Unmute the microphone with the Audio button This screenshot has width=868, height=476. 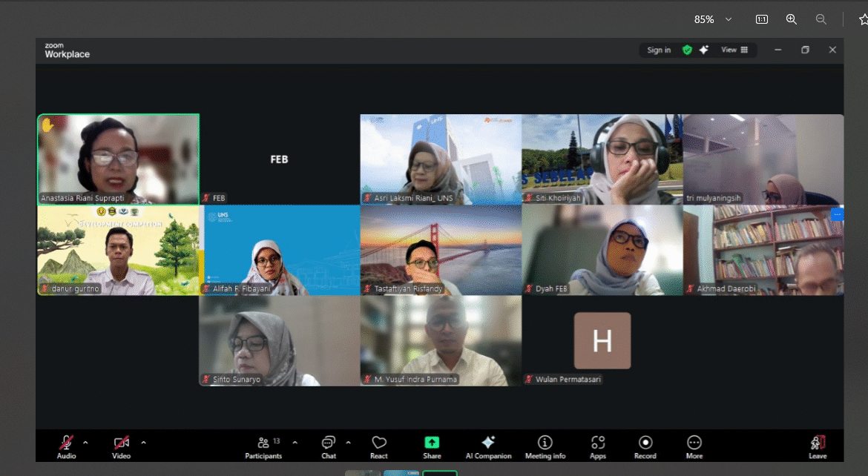click(x=66, y=446)
